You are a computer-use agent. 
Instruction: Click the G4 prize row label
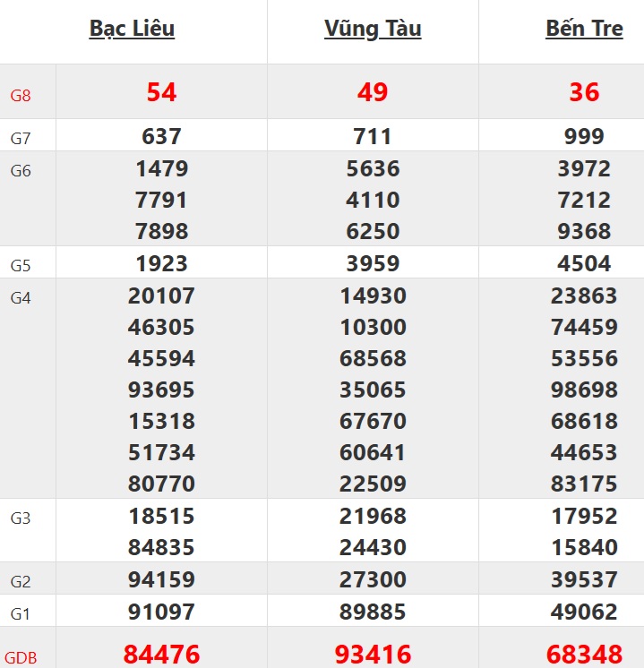[x=21, y=298]
